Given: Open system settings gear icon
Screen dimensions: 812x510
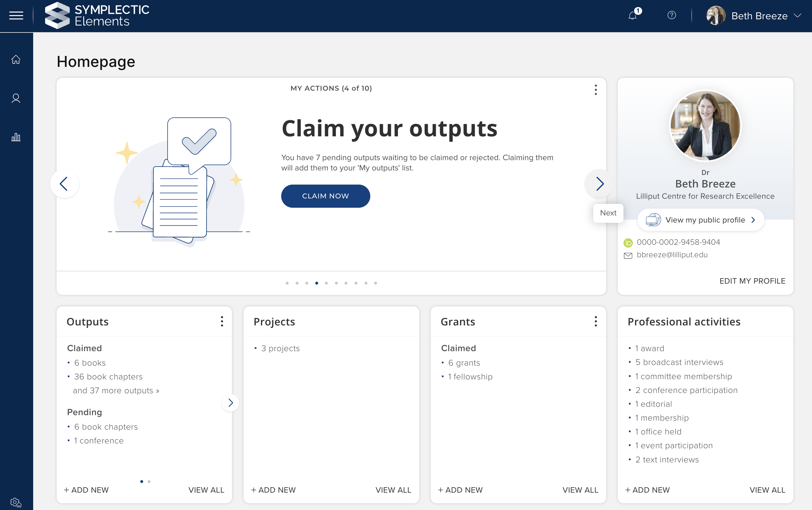Looking at the screenshot, I should (x=16, y=503).
